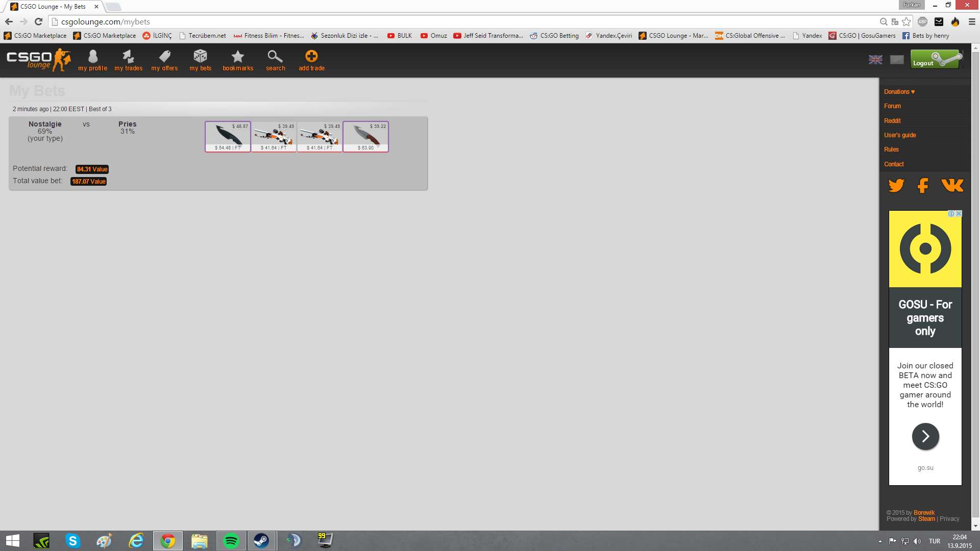Close the GOSU advertisement
This screenshot has height=551, width=980.
[x=959, y=214]
